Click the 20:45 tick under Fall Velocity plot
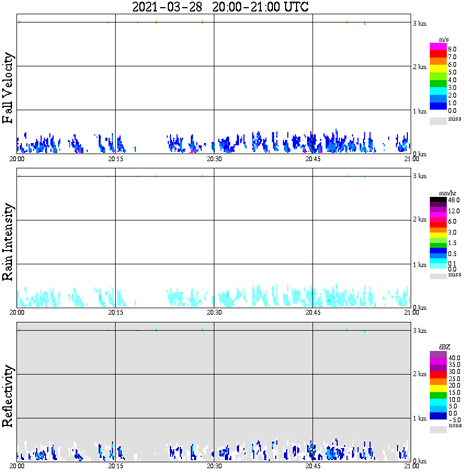Image resolution: width=466 pixels, height=476 pixels. [x=312, y=159]
